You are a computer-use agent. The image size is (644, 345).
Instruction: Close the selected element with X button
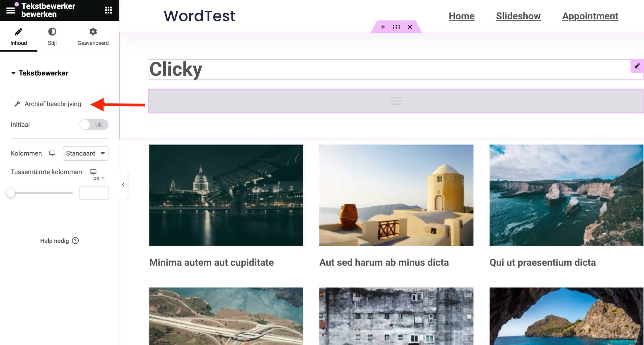[x=409, y=26]
